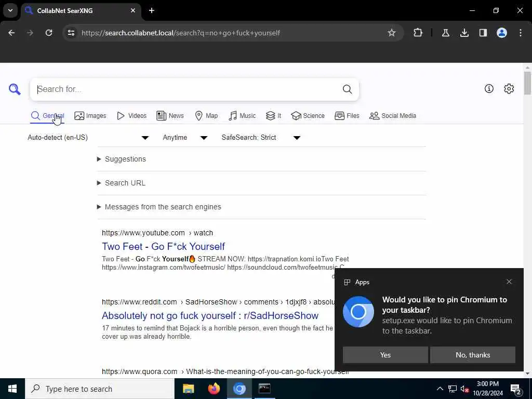Click the browser address bar URL
Screen dimensions: 532x399
pos(181,33)
